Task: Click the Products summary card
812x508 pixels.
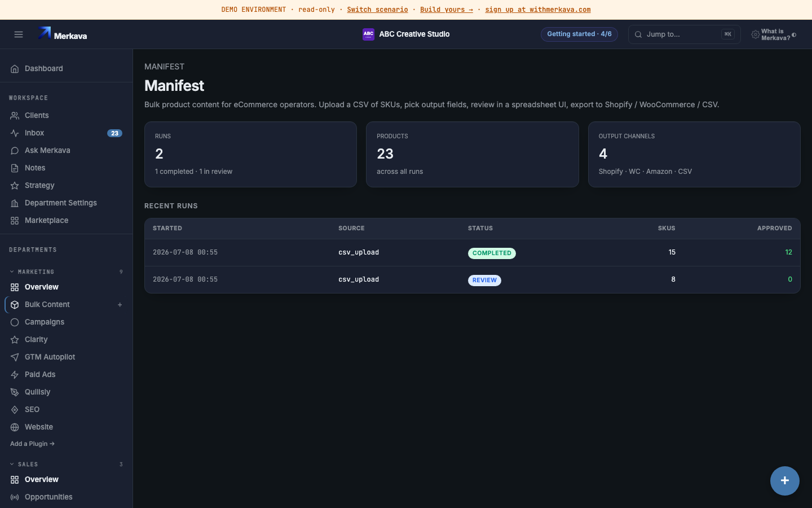Action: [x=473, y=155]
